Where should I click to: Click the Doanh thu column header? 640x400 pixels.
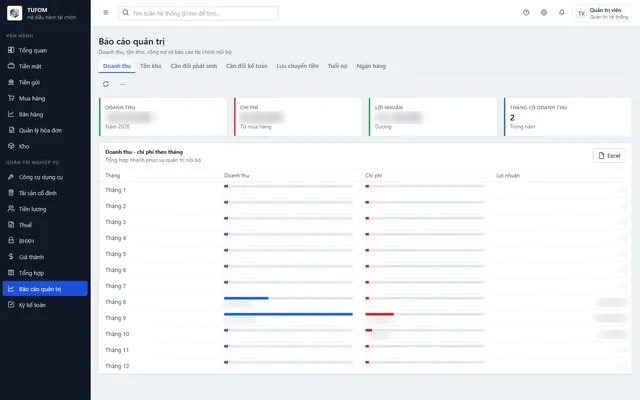pyautogui.click(x=236, y=176)
